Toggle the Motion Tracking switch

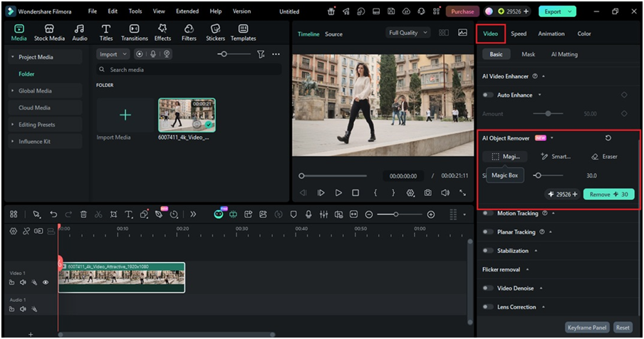click(488, 213)
